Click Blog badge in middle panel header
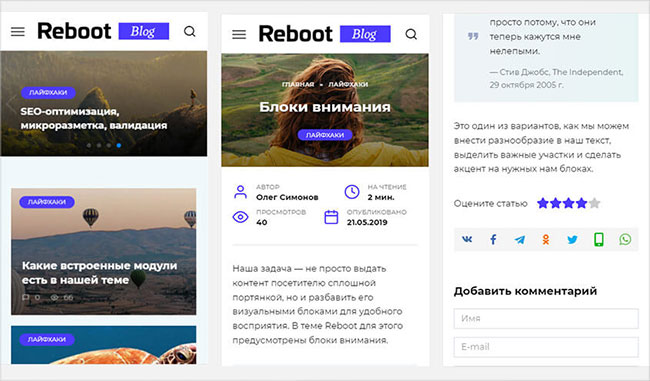Screen dimensions: 650x381 point(365,34)
